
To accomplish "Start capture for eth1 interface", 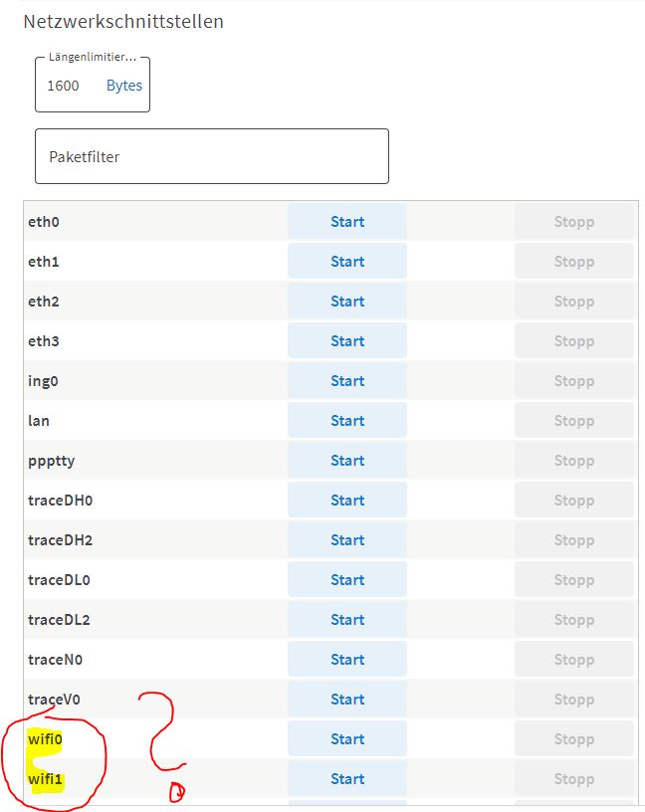I will click(x=347, y=262).
